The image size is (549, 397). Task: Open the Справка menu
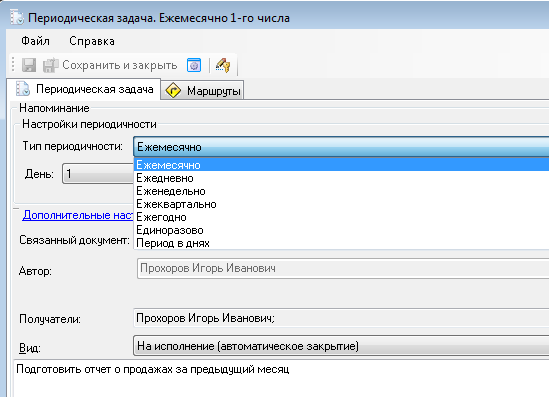point(92,41)
